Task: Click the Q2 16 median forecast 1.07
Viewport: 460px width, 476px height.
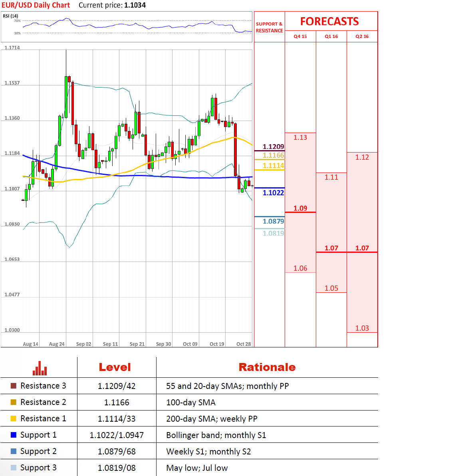Action: [362, 248]
